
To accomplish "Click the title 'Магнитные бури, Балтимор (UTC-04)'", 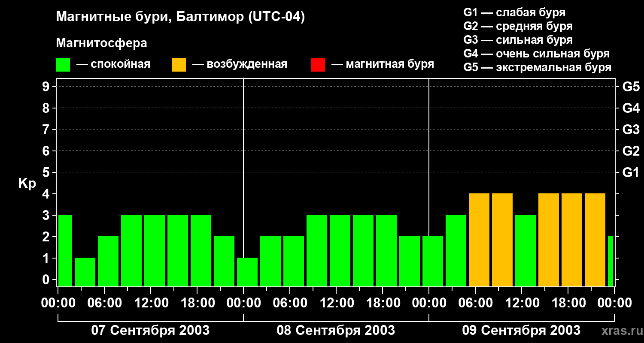I will tap(180, 17).
